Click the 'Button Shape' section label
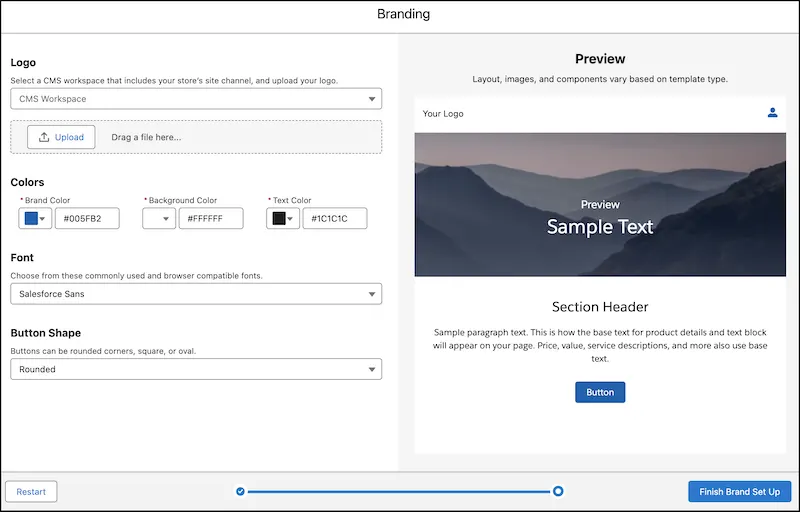Image resolution: width=800 pixels, height=512 pixels. point(46,332)
